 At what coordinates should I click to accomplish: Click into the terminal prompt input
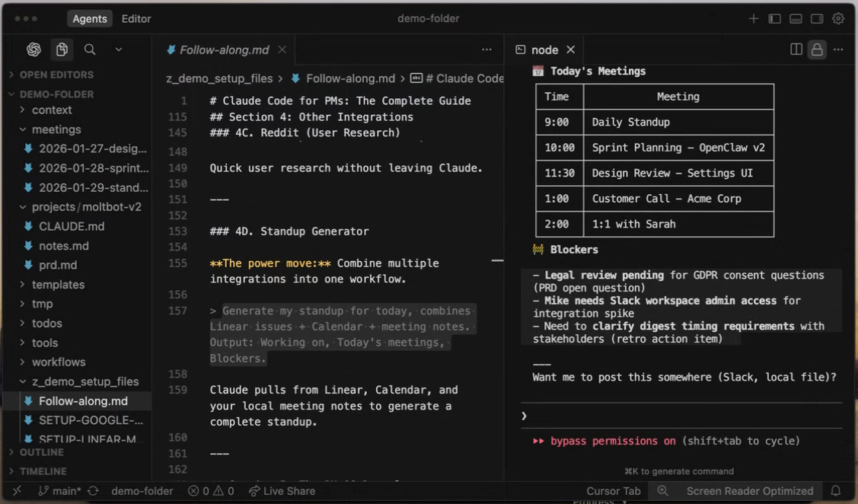tap(681, 416)
